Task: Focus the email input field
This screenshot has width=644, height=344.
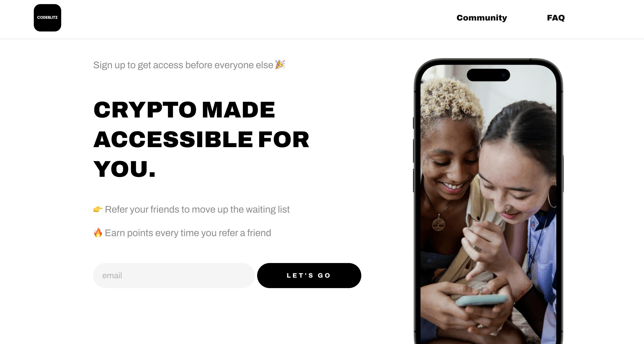Action: (174, 275)
